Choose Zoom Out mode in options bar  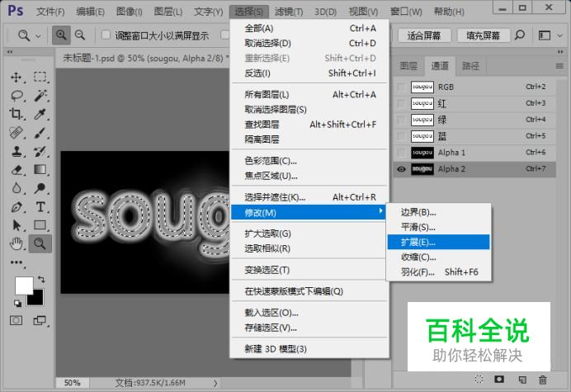pos(80,35)
